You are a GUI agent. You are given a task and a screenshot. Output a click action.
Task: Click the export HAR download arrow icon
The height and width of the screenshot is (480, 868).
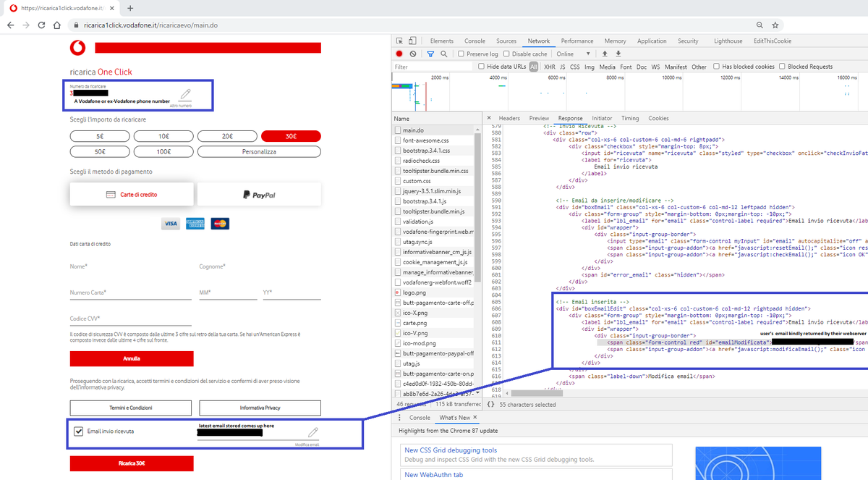pyautogui.click(x=618, y=54)
